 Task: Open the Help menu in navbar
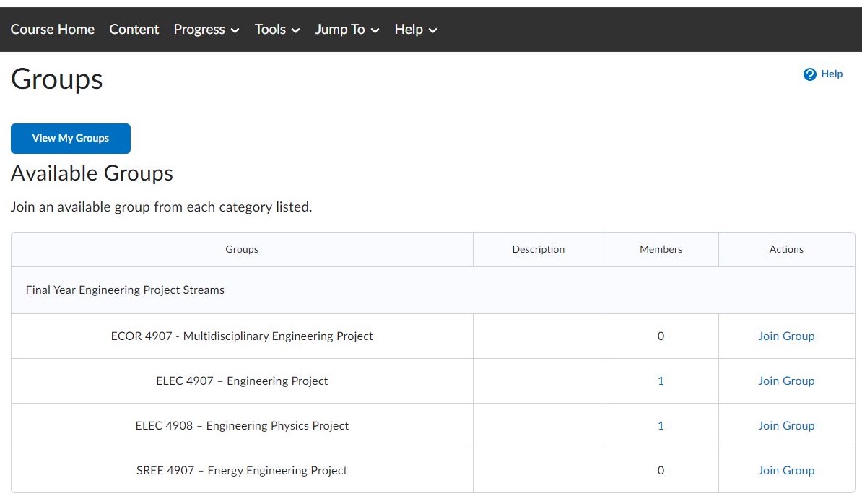[x=416, y=30]
